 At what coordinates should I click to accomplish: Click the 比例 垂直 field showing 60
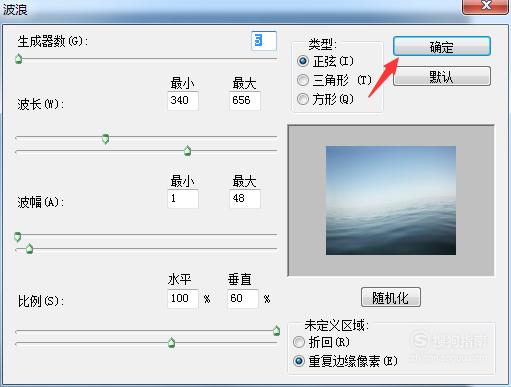243,298
